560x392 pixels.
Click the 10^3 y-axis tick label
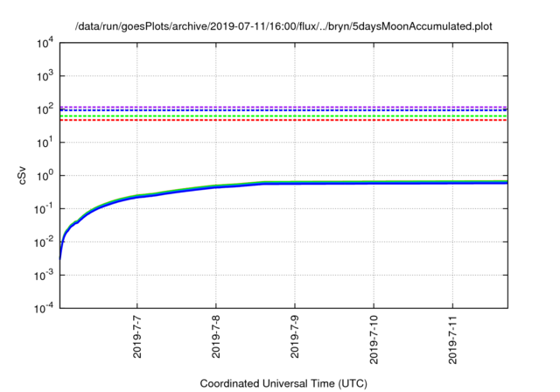[x=45, y=75]
